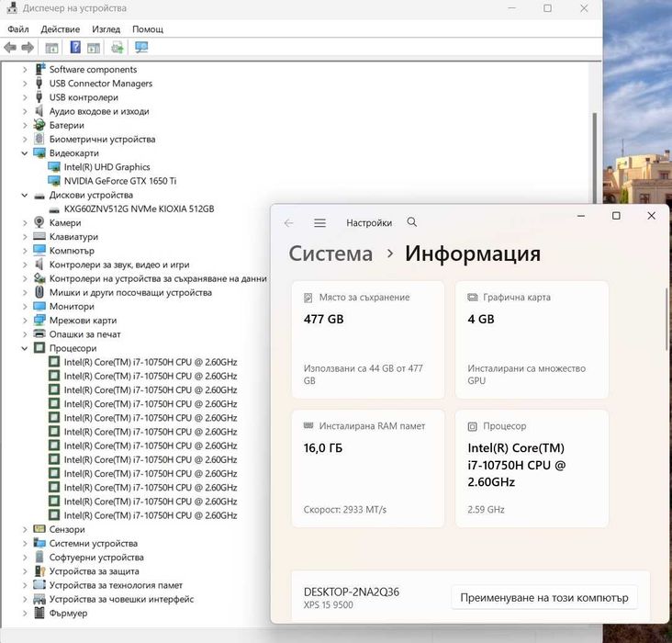Screen dimensions: 672x643
Task: Click the Устройства за технология памет icon
Action: pos(39,584)
